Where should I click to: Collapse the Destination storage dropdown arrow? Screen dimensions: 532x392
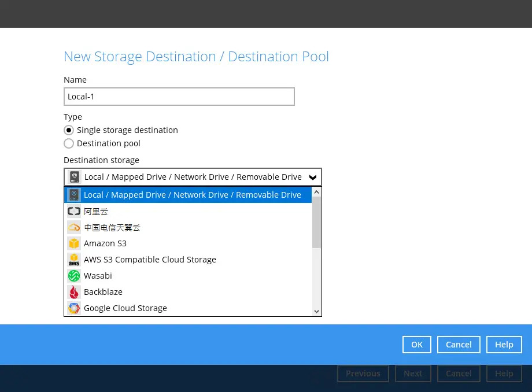click(312, 177)
